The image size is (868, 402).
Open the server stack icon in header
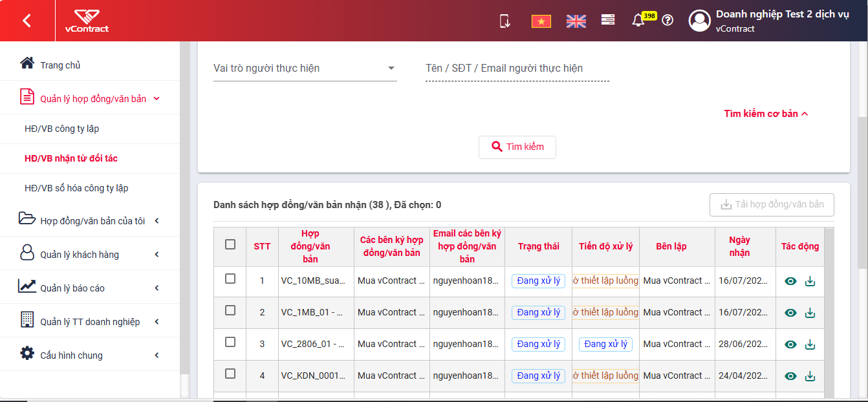click(608, 20)
